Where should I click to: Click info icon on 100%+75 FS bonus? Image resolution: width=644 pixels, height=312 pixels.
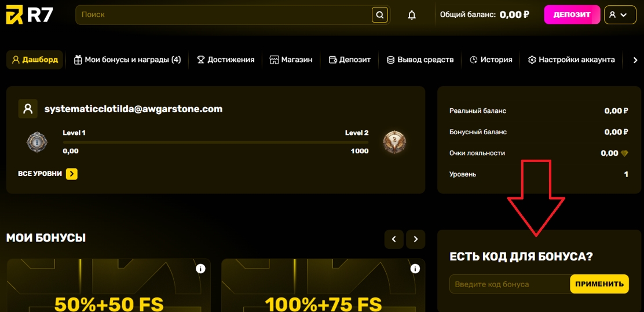point(415,269)
